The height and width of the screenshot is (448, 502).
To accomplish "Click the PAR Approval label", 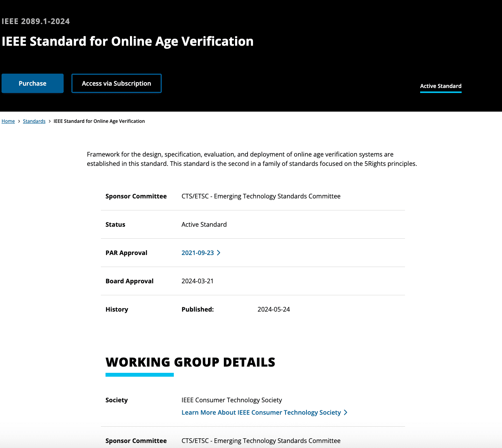I will (126, 253).
